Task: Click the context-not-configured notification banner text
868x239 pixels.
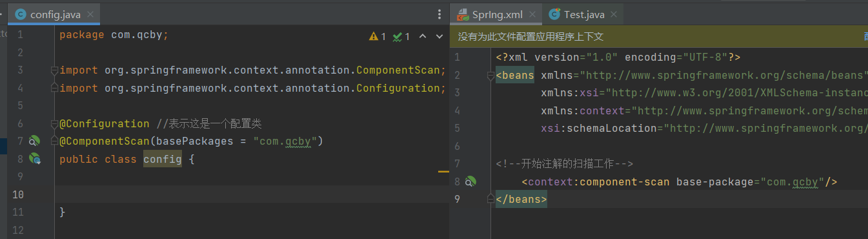Action: (x=530, y=37)
